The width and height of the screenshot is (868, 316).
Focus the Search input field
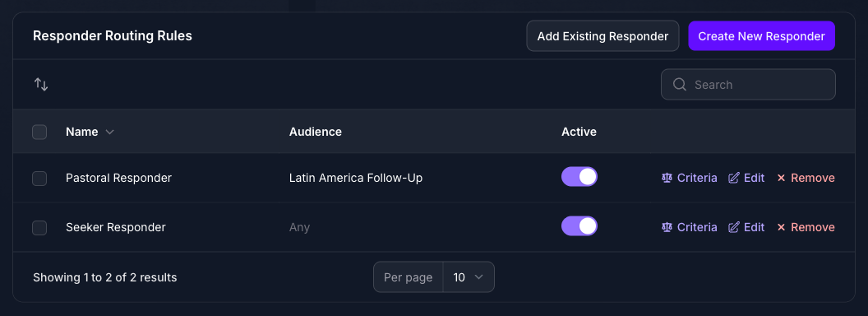pyautogui.click(x=748, y=84)
